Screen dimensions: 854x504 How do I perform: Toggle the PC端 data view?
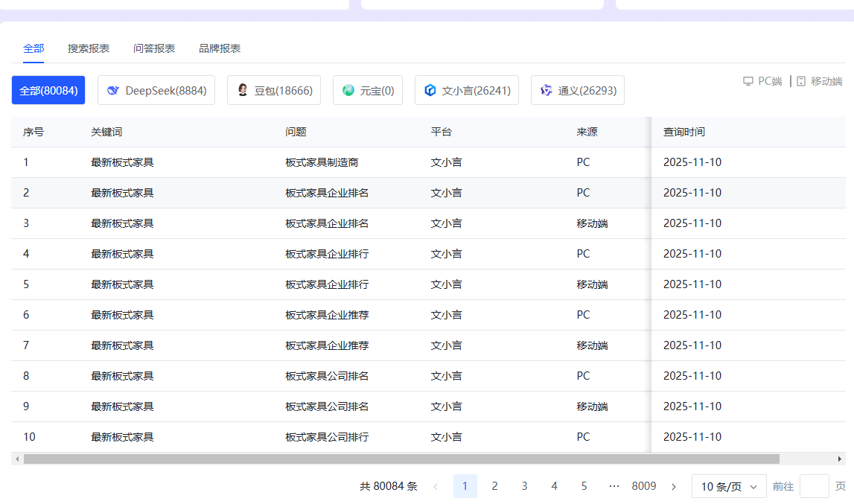(x=762, y=81)
